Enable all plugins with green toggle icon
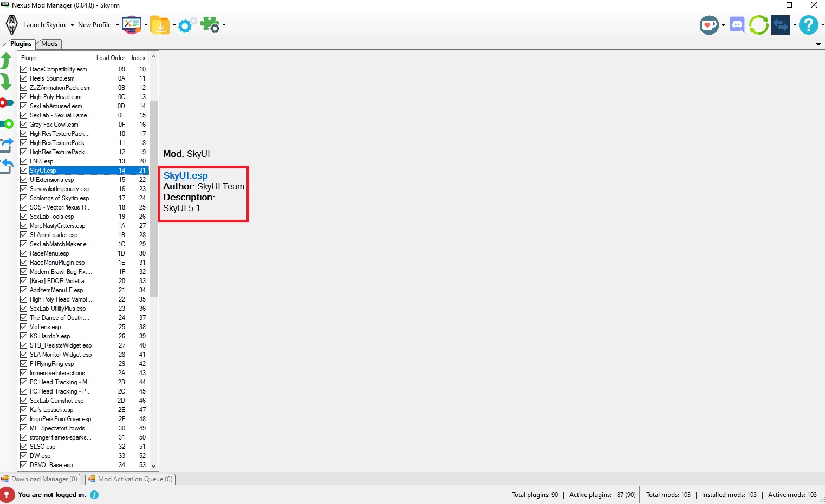This screenshot has height=504, width=825. point(7,124)
